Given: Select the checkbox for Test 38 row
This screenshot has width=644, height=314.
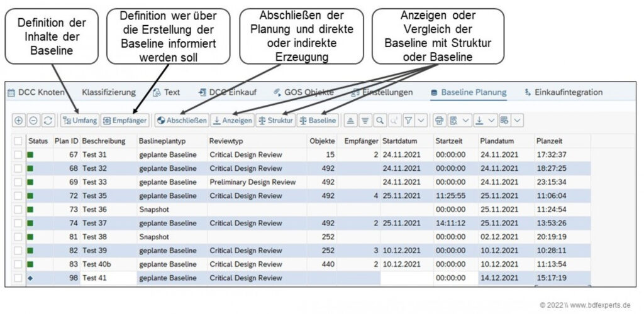Looking at the screenshot, I should tap(18, 237).
